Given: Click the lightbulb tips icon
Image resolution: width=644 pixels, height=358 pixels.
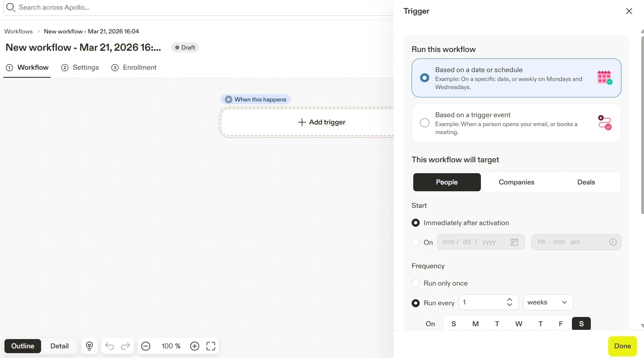Looking at the screenshot, I should [x=89, y=346].
